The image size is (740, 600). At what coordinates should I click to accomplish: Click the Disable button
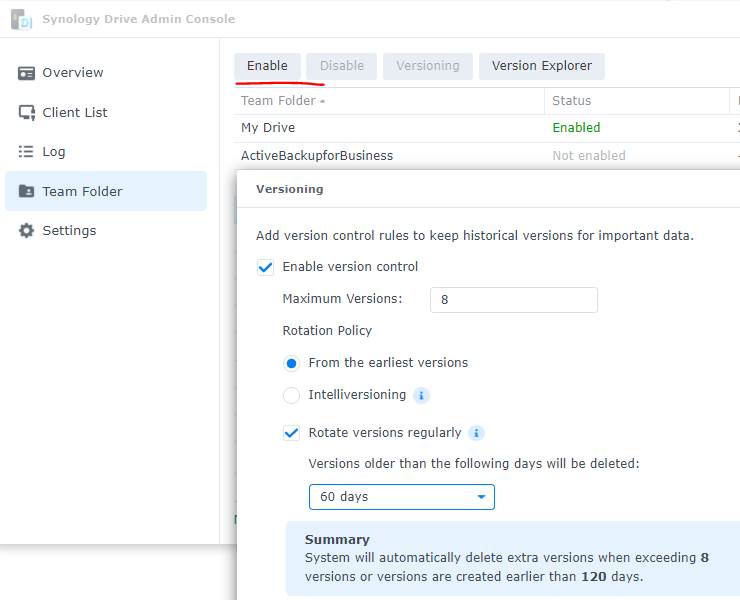point(342,66)
